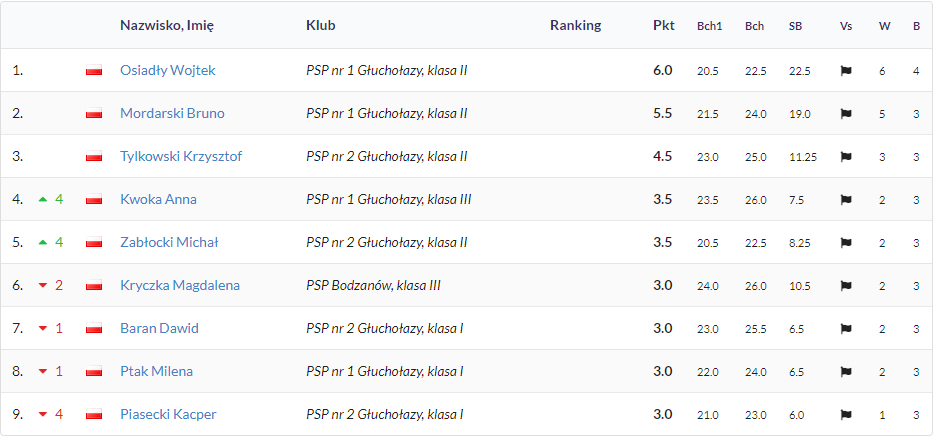
Task: Click the Piasecki Kacper name link
Action: click(x=168, y=414)
